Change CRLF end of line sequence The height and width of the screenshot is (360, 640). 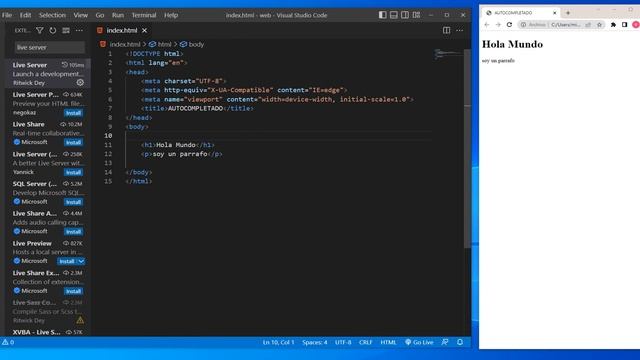click(x=365, y=342)
